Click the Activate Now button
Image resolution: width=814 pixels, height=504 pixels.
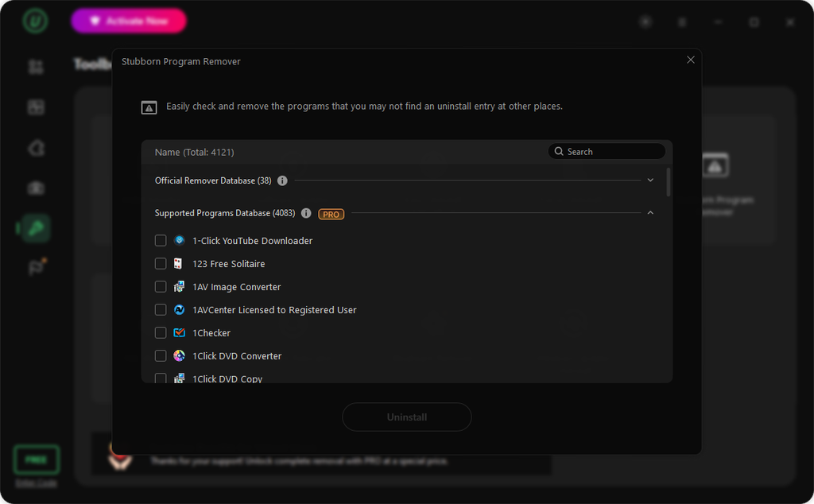pyautogui.click(x=129, y=21)
